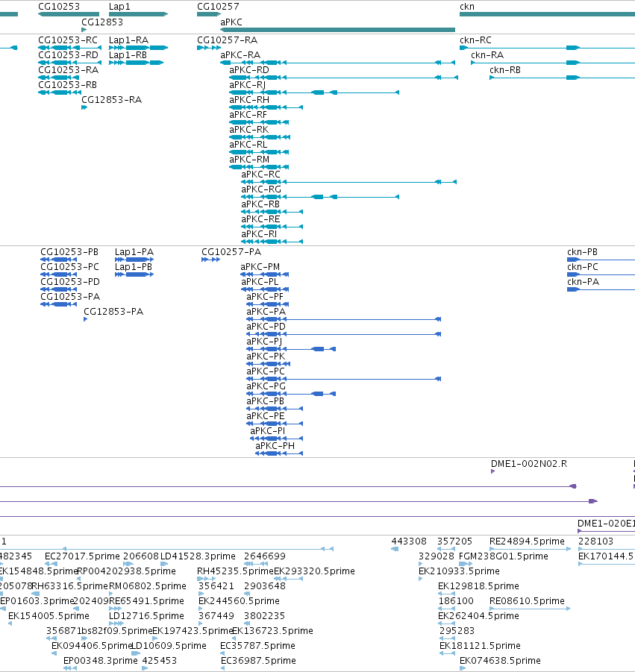Select the aPKC gene span bar
The image size is (635, 672).
337,30
